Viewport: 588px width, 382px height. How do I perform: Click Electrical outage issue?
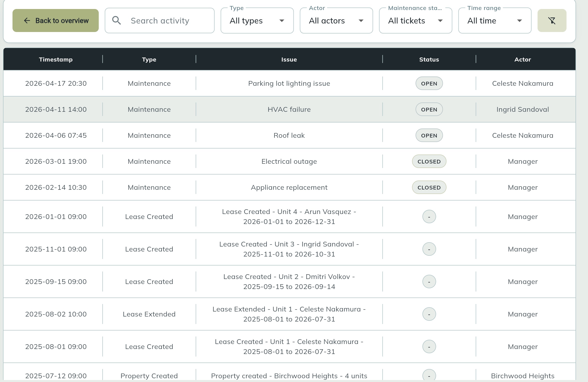click(289, 161)
